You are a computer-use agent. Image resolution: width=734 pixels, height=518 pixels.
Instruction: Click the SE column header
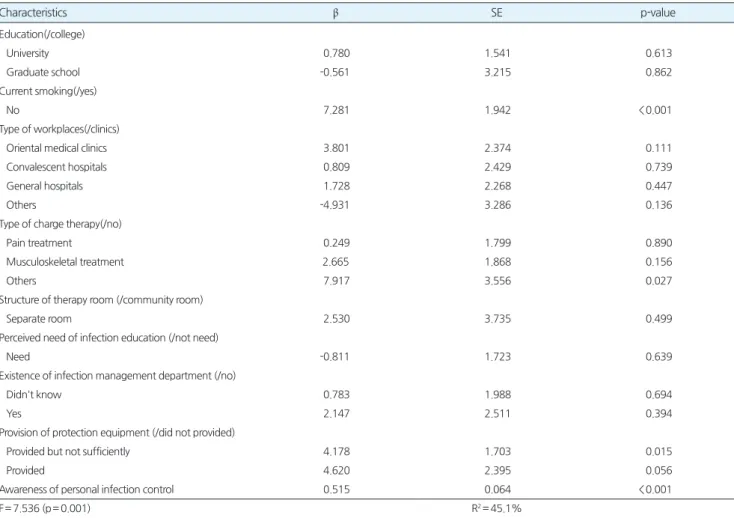[497, 13]
